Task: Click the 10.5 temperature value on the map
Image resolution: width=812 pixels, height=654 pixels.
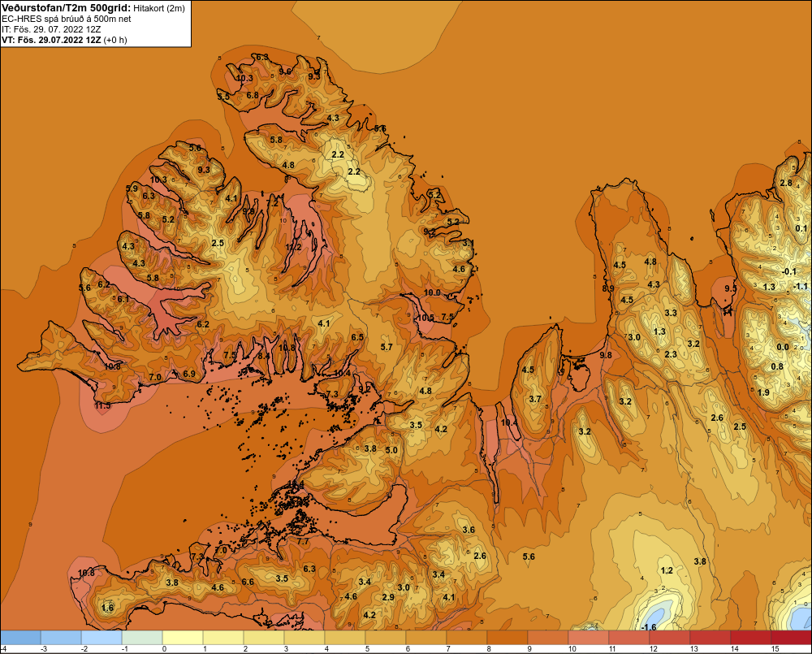Action: click(425, 317)
